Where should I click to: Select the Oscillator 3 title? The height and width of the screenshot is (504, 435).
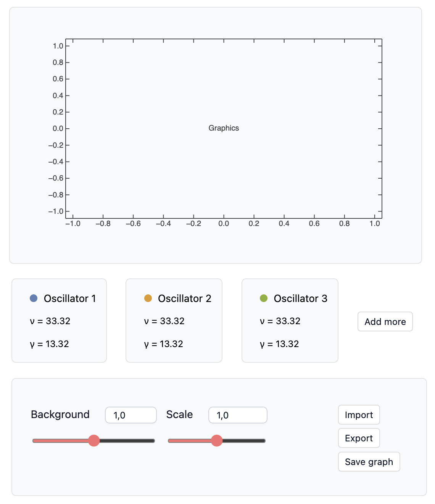coord(301,298)
